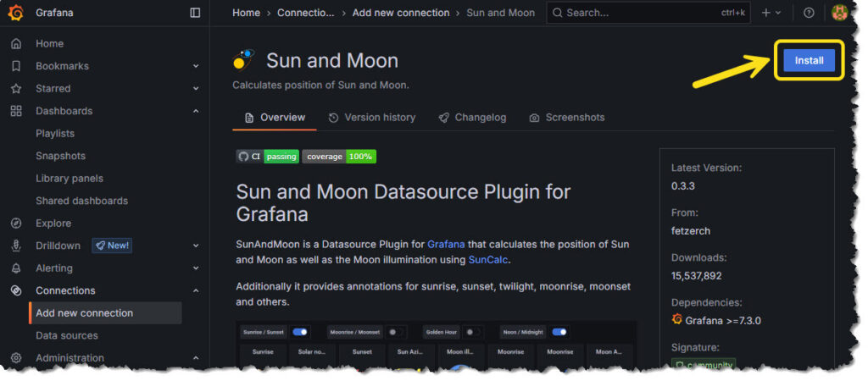Expand the Bookmarks section chevron
Image resolution: width=868 pixels, height=381 pixels.
coord(196,66)
